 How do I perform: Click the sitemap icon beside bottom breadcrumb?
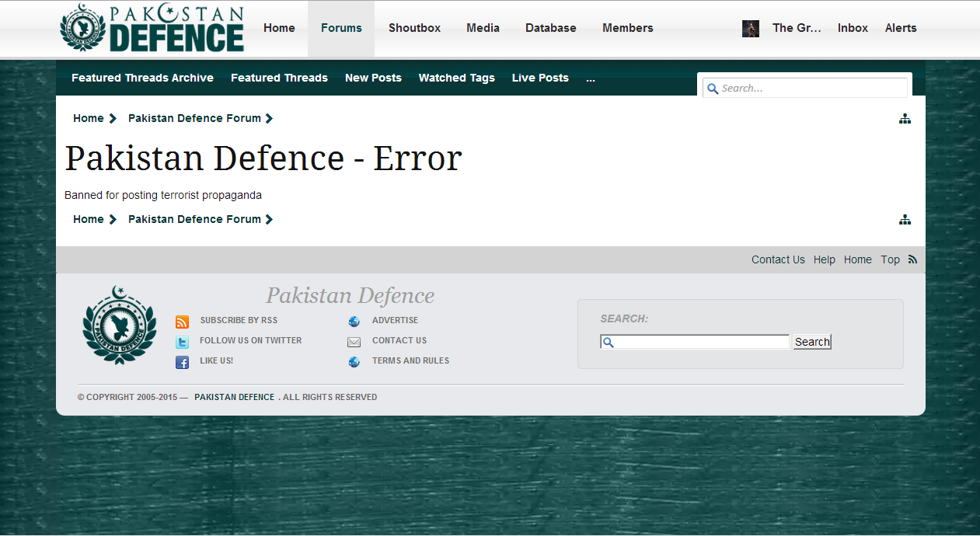[905, 220]
